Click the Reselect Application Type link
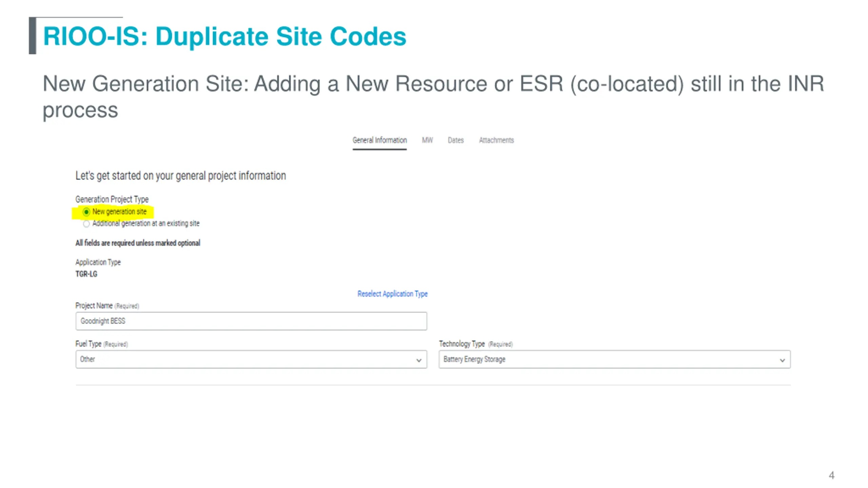868x488 pixels. point(392,294)
